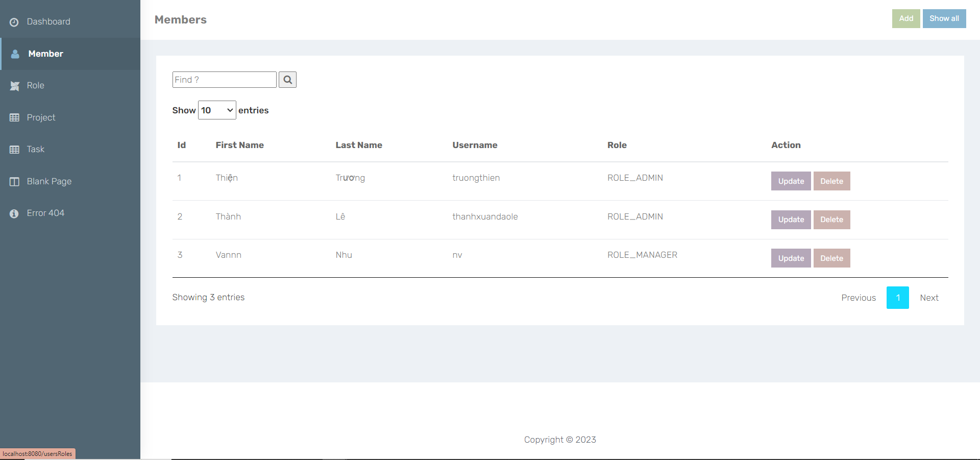This screenshot has width=980, height=460.
Task: Select page 1 in pagination
Action: coord(897,297)
